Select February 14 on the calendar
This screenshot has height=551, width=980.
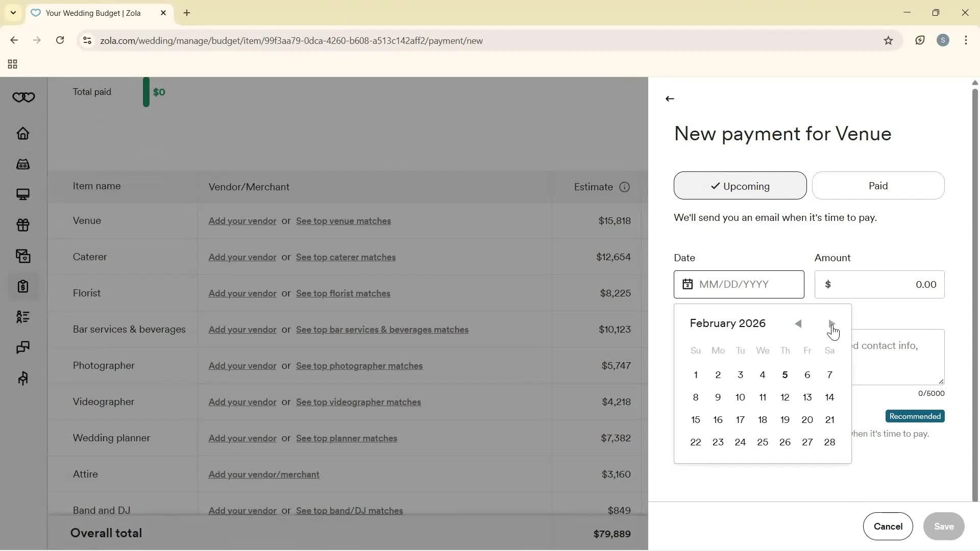(830, 397)
